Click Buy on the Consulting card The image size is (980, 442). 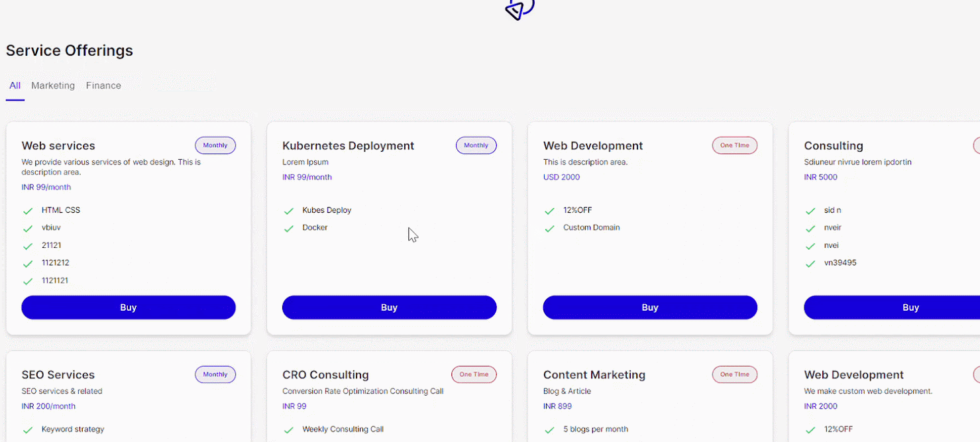point(910,307)
